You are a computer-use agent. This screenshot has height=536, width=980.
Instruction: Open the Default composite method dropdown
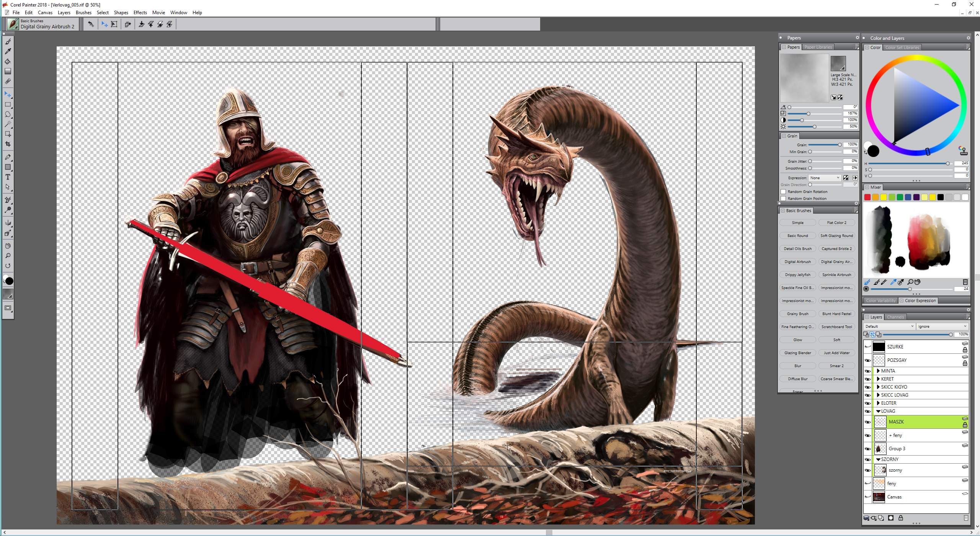click(x=889, y=327)
